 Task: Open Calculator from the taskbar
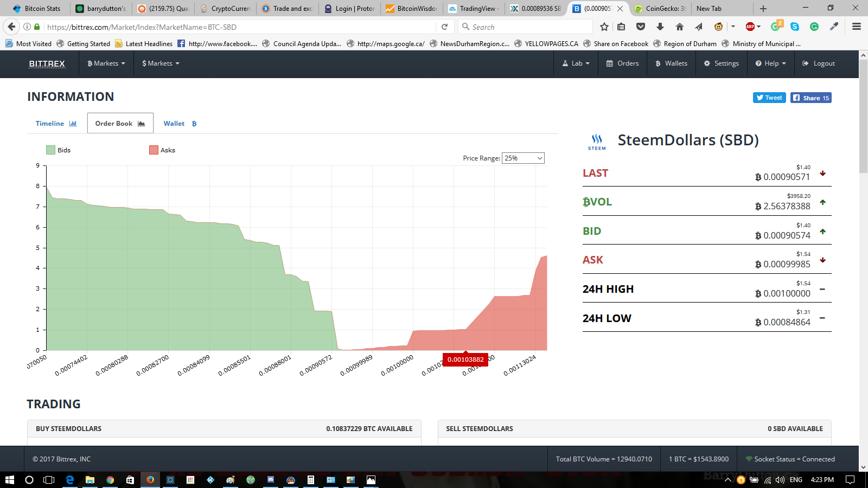(310, 480)
